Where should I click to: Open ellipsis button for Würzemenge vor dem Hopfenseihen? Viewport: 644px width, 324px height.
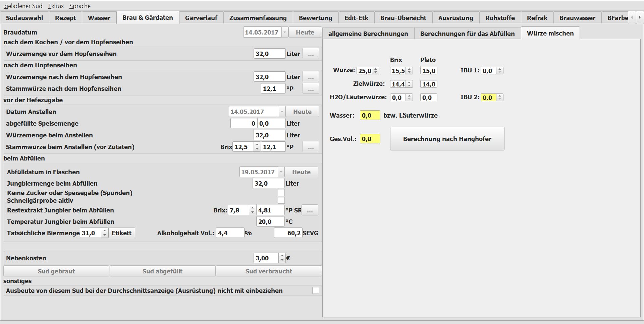[x=311, y=54]
